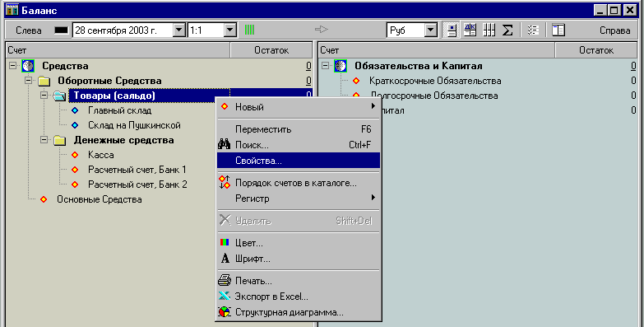Click the black color swatch near Слева
The width and height of the screenshot is (644, 327).
(x=61, y=30)
